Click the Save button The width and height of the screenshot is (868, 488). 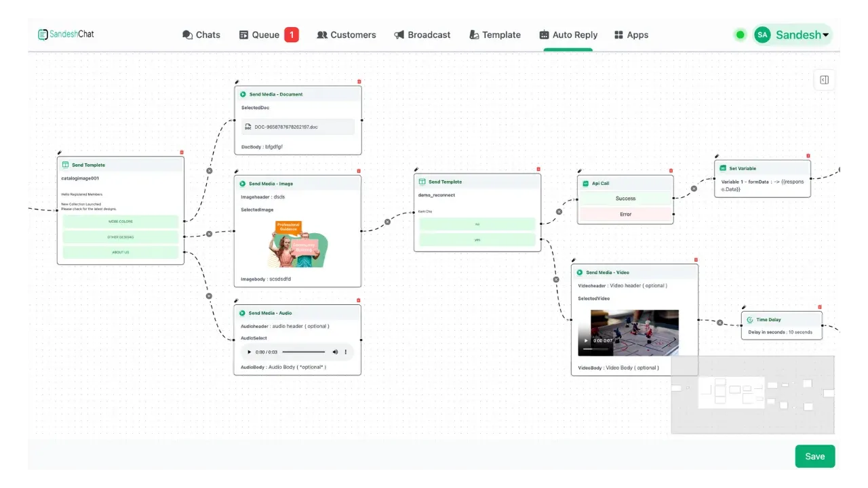[x=814, y=456]
